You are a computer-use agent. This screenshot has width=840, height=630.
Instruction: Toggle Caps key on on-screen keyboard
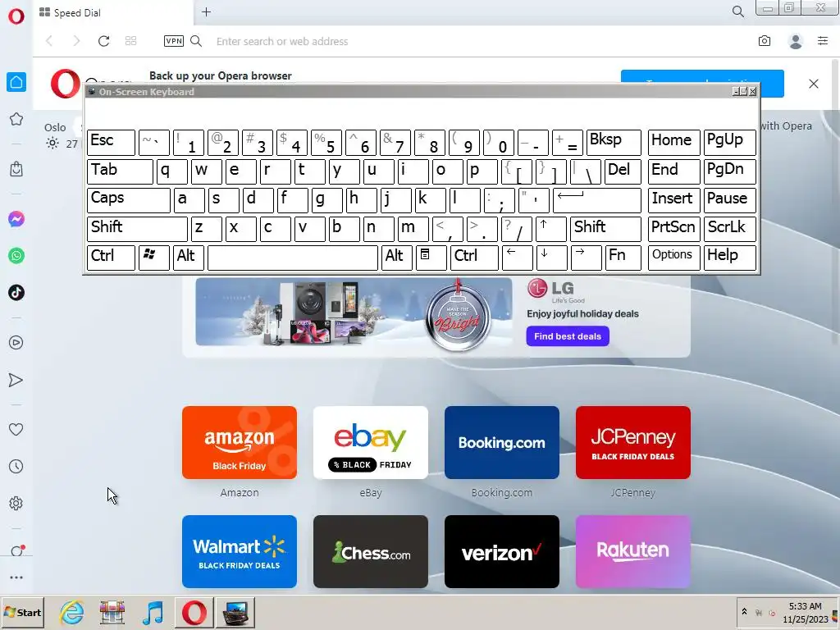pos(129,200)
